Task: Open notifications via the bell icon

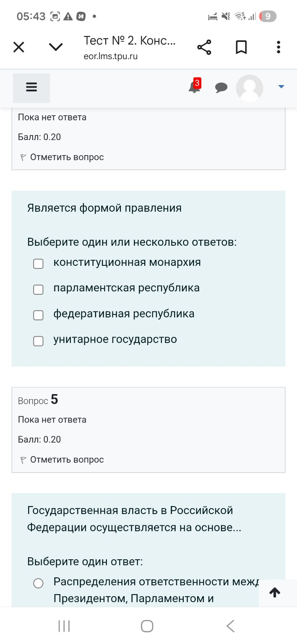Action: coord(193,88)
